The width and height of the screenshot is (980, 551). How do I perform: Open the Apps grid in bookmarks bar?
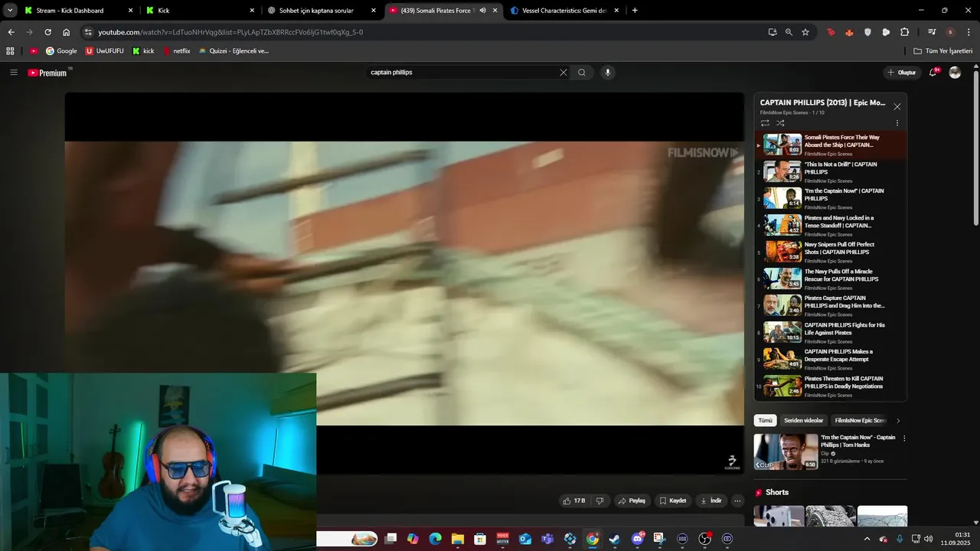click(x=10, y=51)
